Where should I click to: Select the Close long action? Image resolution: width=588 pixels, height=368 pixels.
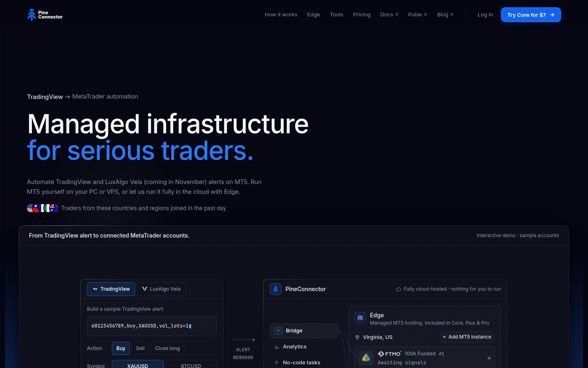pos(167,348)
